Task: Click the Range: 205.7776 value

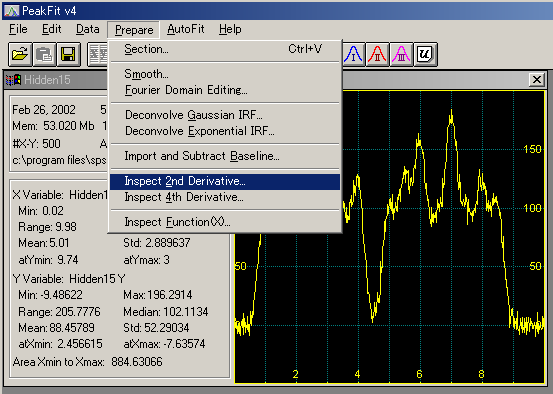Action: click(59, 312)
